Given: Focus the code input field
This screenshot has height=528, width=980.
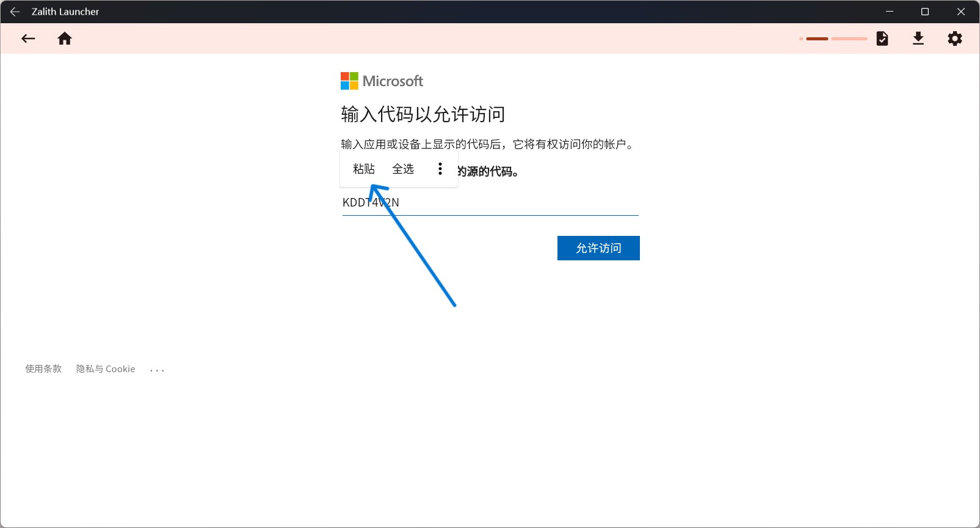Looking at the screenshot, I should click(x=490, y=203).
